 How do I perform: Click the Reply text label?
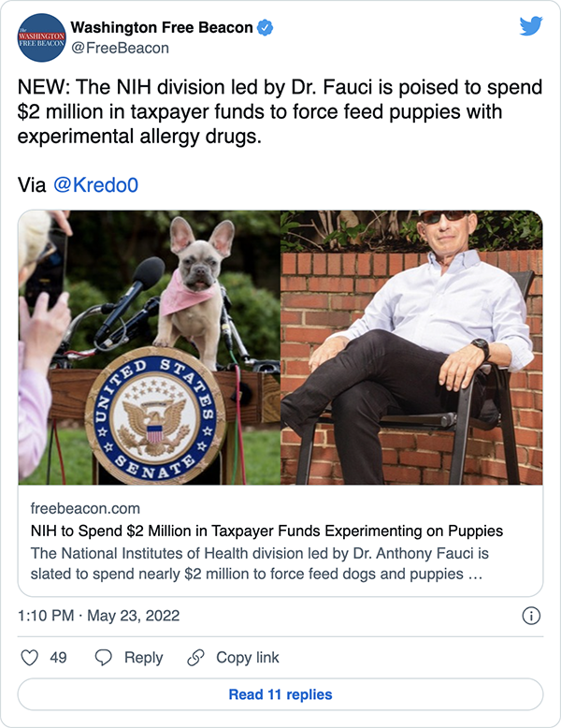143,658
